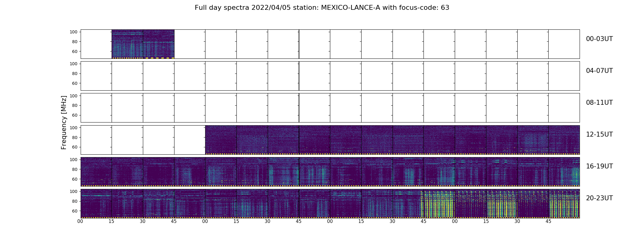Click the spectrogram strip of the 16-19UT row
The height and width of the screenshot is (245, 644).
[330, 171]
